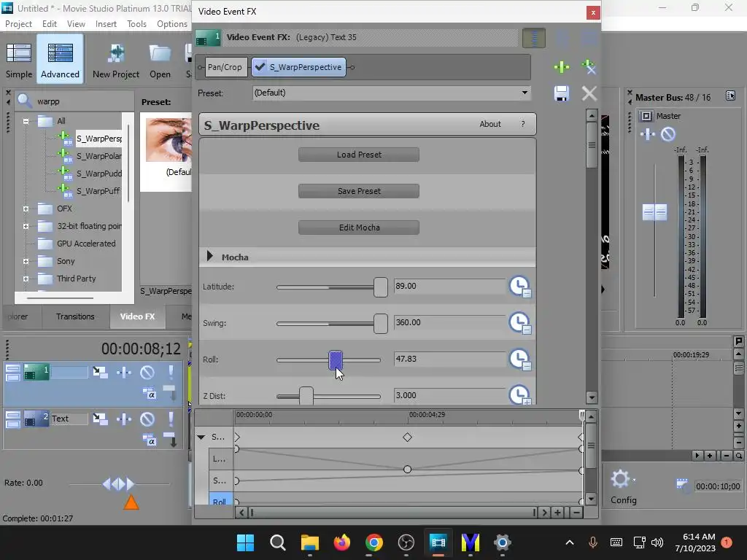This screenshot has width=747, height=560.
Task: Click the Master output icon
Action: (646, 116)
